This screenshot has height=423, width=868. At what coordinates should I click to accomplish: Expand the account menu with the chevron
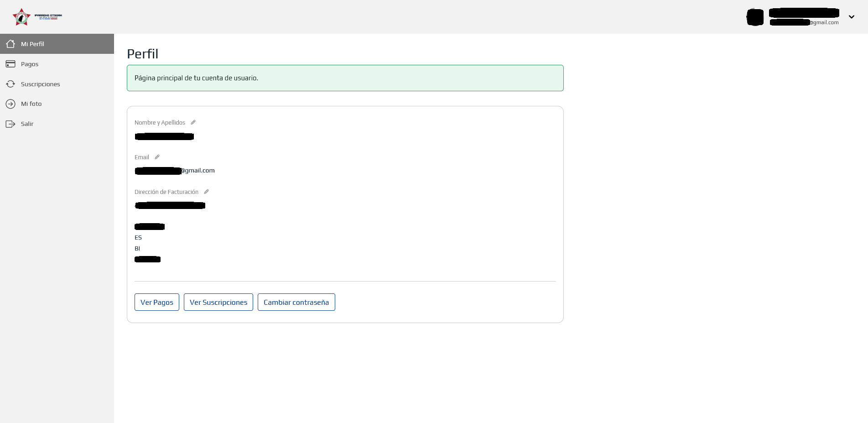pos(851,16)
